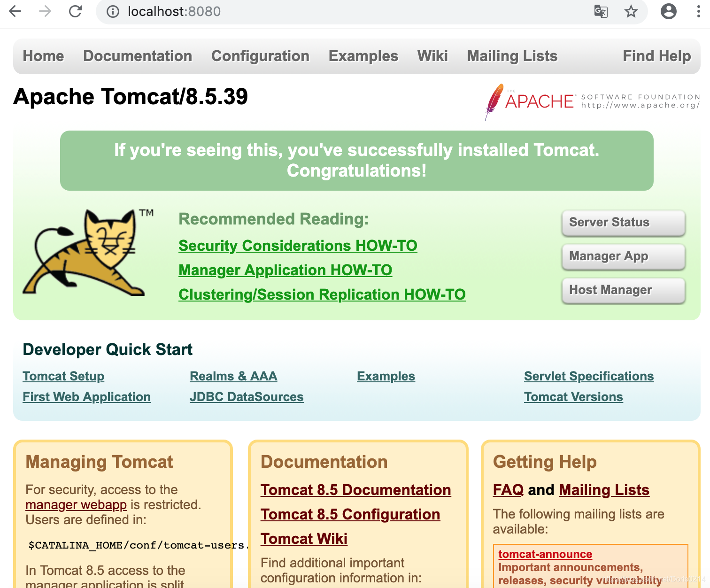Open Examples in the top navigation bar
This screenshot has height=588, width=710.
click(x=363, y=56)
